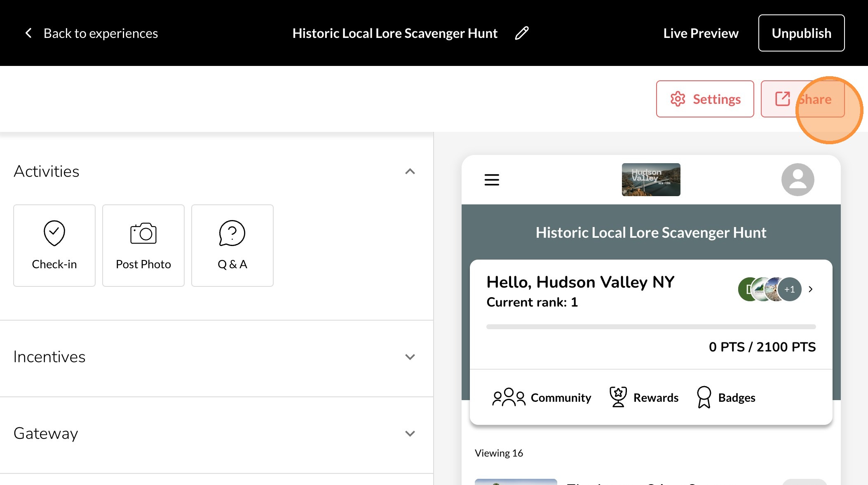The height and width of the screenshot is (485, 868).
Task: Add a Post Photo activity
Action: coord(143,245)
